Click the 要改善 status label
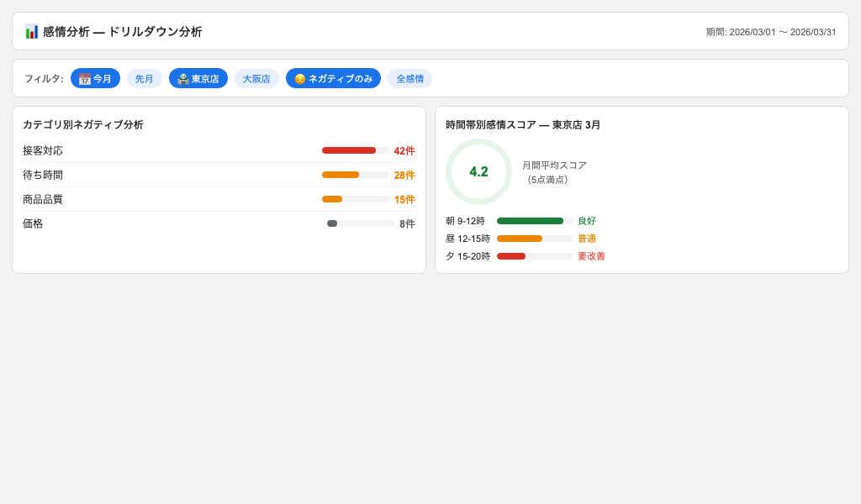Viewport: 861px width, 504px height. click(591, 256)
